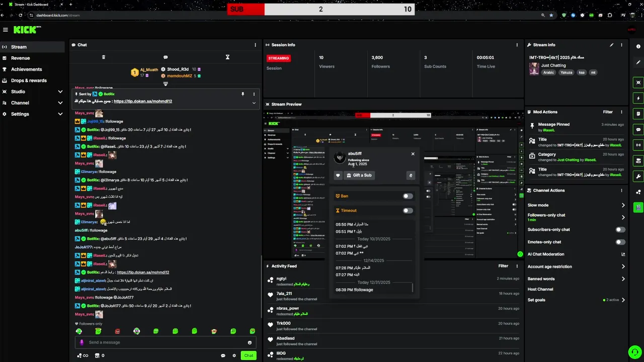The width and height of the screenshot is (644, 362).
Task: Click the chat bubble icon in chat header
Action: [x=166, y=57]
